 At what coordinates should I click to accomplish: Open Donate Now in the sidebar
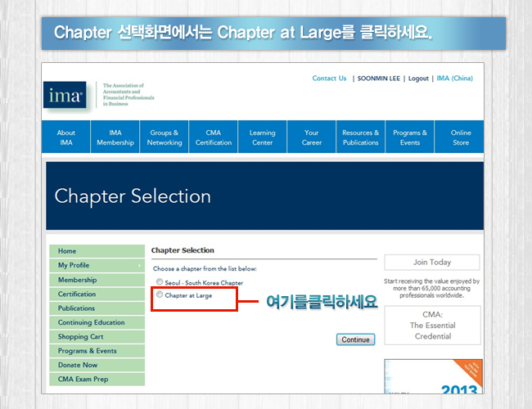(97, 365)
